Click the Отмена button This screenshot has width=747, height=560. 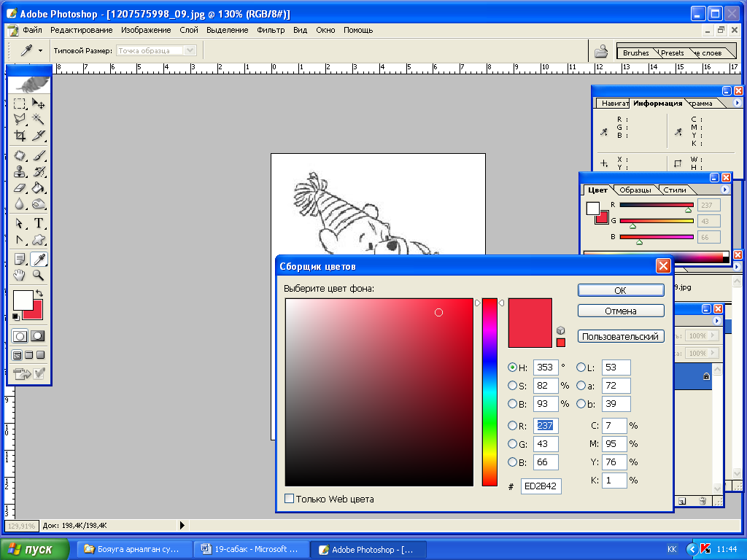[621, 311]
